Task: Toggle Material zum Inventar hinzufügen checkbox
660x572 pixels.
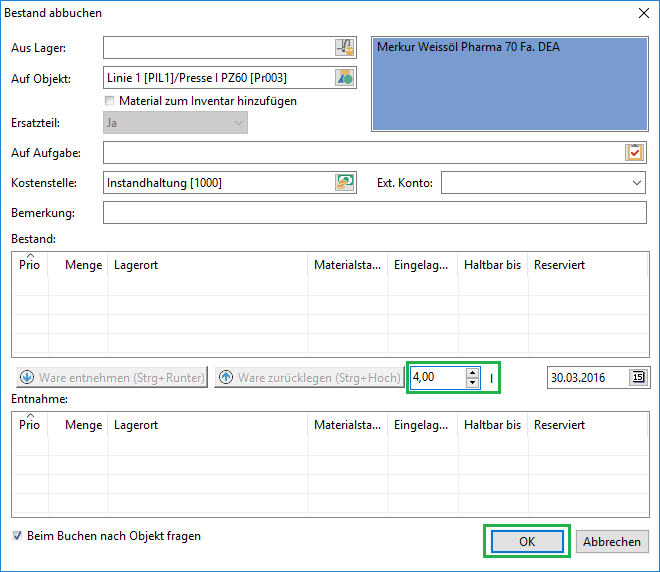Action: point(109,101)
